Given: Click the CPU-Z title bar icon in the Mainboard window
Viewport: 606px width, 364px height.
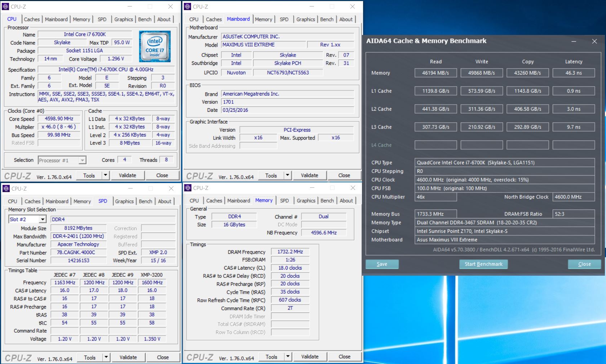Looking at the screenshot, I should click(x=187, y=6).
